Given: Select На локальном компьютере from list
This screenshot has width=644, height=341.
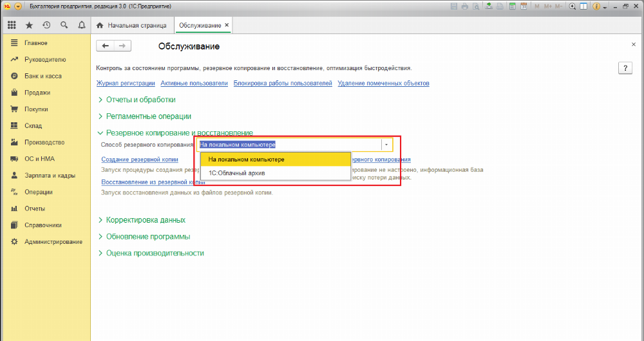Looking at the screenshot, I should point(276,160).
